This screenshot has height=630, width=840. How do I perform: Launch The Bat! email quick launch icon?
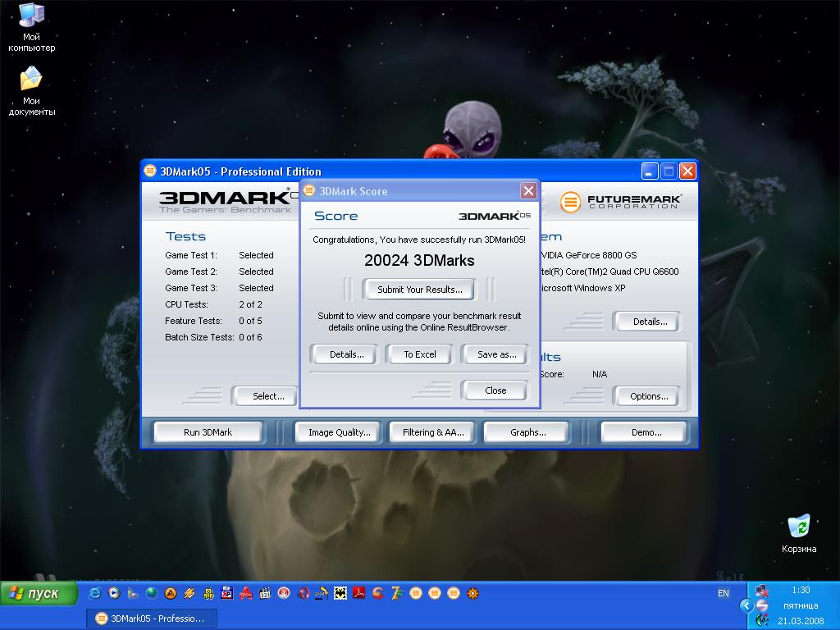tap(340, 593)
